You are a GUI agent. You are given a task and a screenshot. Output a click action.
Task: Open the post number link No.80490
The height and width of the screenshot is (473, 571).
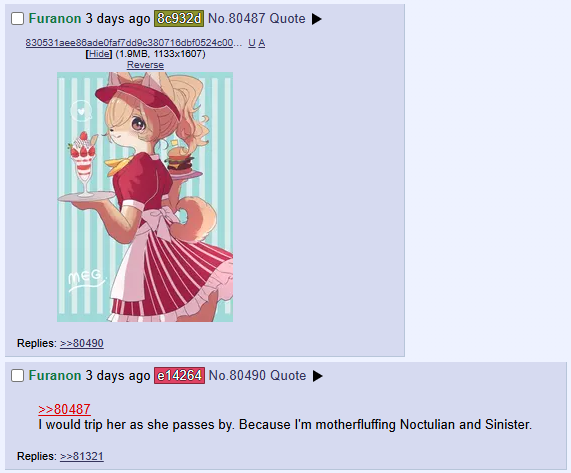pyautogui.click(x=237, y=375)
